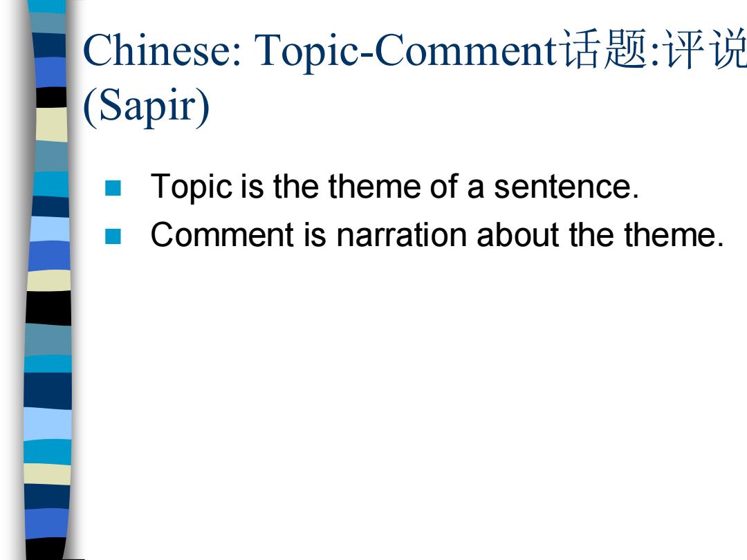Click the square bullet beside "Comment is narration"
Screen dimensions: 747x560
113,236
